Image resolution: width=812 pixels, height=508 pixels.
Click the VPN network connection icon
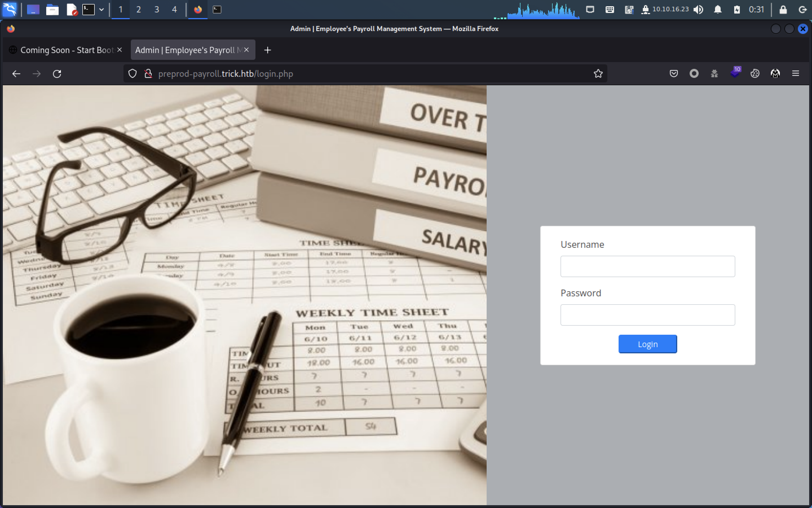coord(645,9)
